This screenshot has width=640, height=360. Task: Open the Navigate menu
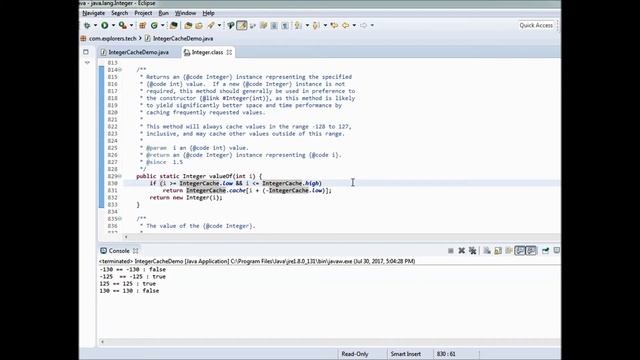pyautogui.click(x=93, y=13)
